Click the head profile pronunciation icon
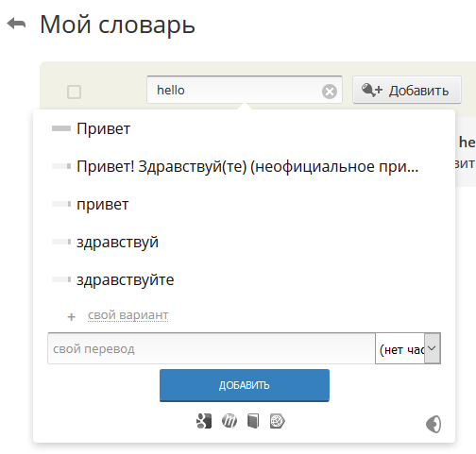 433,424
